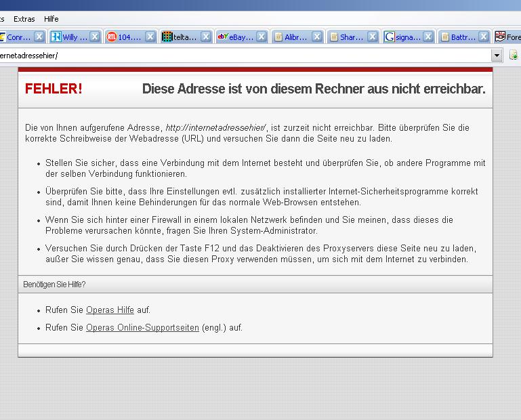Click the 'Benötigen Sie Hilfe?' section header
The height and width of the screenshot is (420, 521).
[54, 285]
